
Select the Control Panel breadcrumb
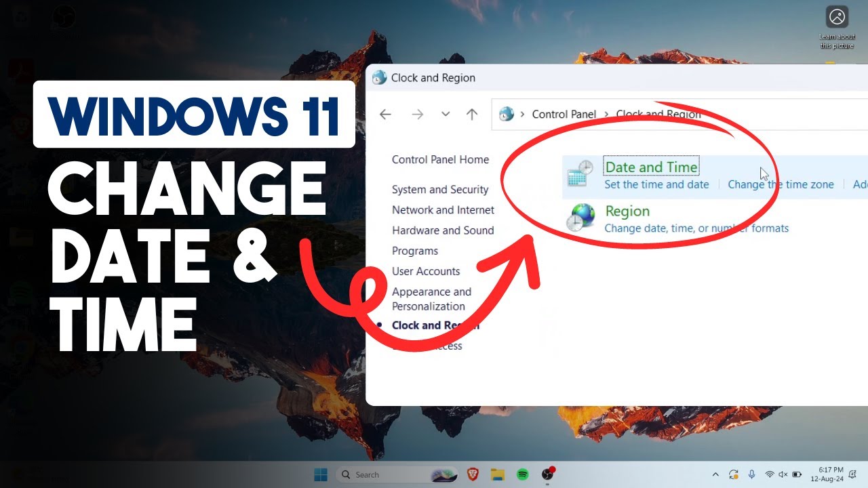point(564,115)
